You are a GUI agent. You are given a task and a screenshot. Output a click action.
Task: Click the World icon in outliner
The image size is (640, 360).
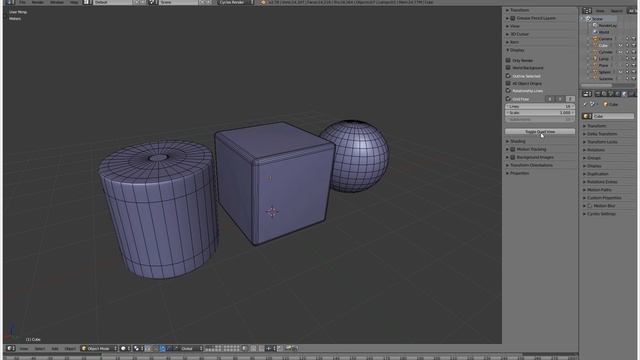(595, 32)
